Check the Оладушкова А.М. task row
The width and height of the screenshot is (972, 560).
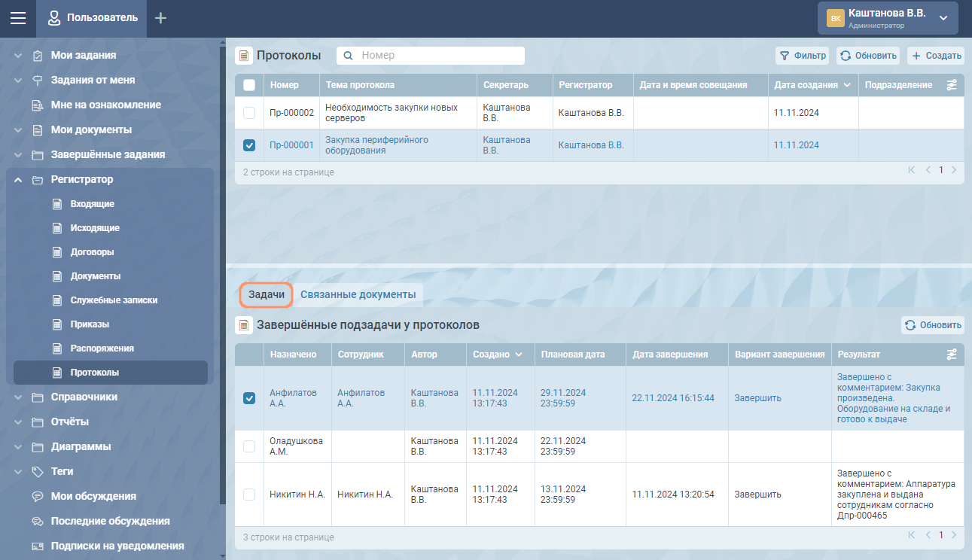[249, 446]
